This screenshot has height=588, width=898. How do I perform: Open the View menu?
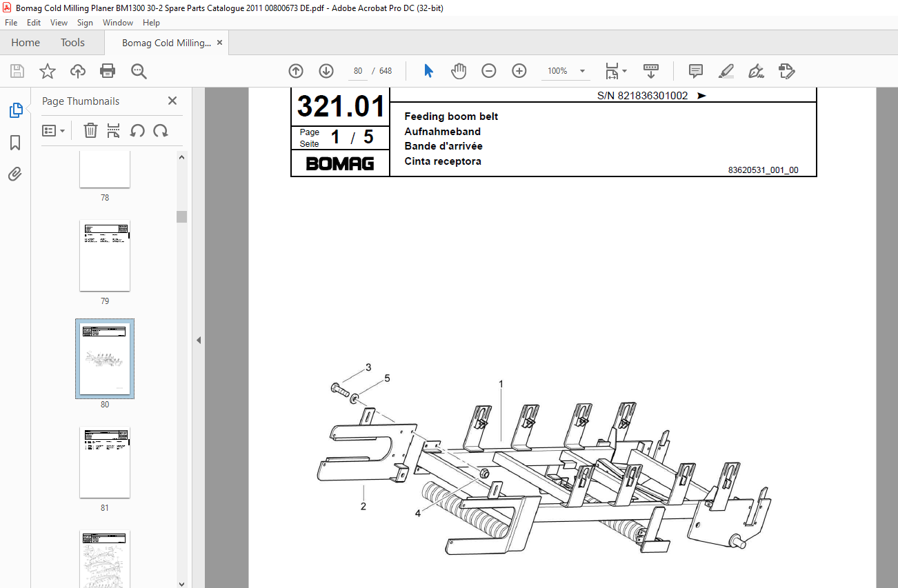[x=59, y=23]
